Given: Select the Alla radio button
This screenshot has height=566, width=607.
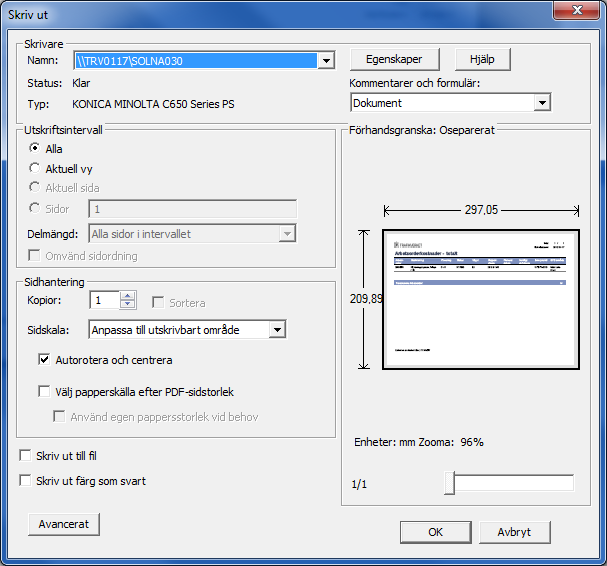Looking at the screenshot, I should pyautogui.click(x=34, y=148).
